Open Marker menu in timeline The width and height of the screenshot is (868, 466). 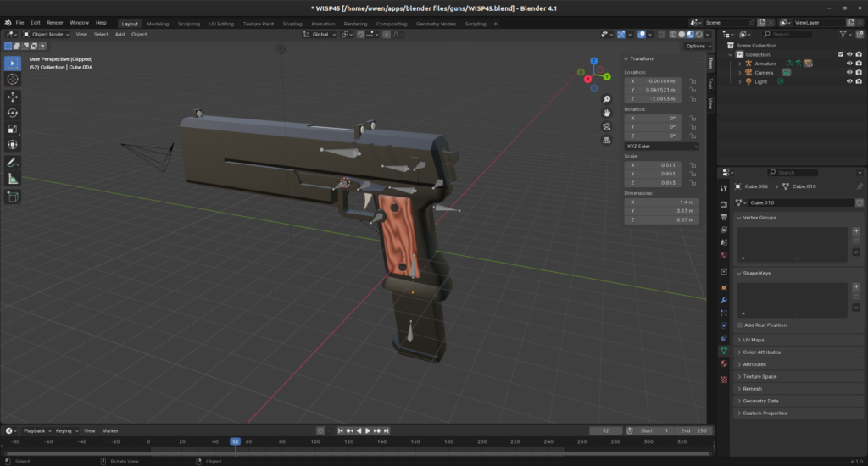pyautogui.click(x=110, y=430)
